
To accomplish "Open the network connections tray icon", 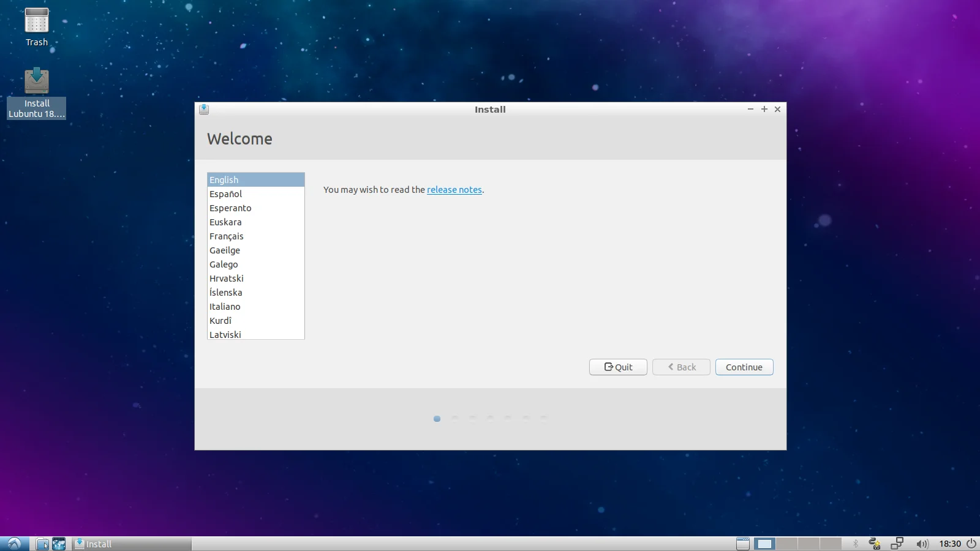I will coord(897,544).
